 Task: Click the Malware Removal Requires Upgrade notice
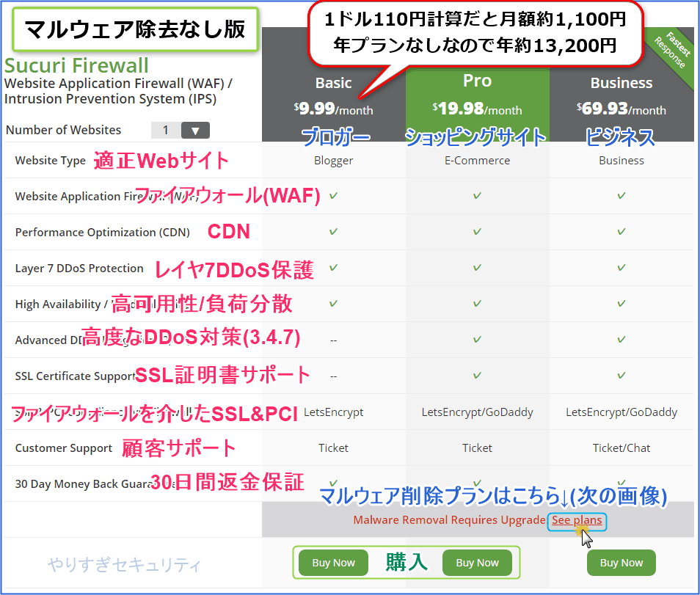tap(450, 520)
